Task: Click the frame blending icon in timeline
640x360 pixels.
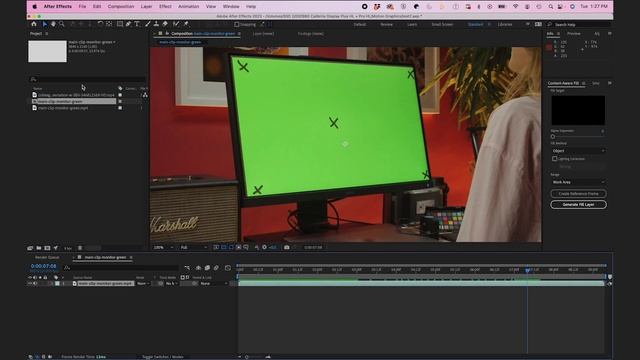Action: pyautogui.click(x=207, y=268)
